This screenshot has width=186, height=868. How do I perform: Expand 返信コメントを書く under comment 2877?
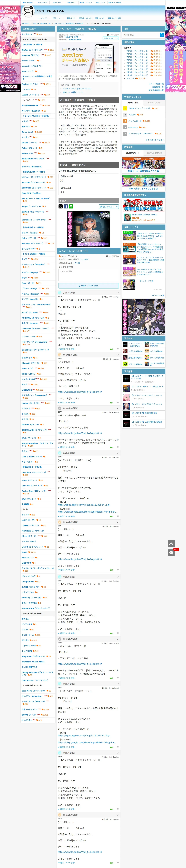point(67,447)
